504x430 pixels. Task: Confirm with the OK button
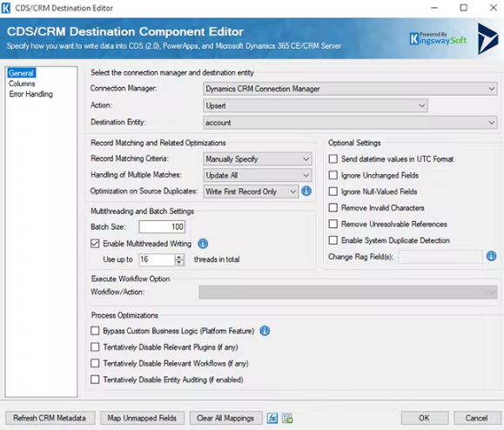[424, 418]
